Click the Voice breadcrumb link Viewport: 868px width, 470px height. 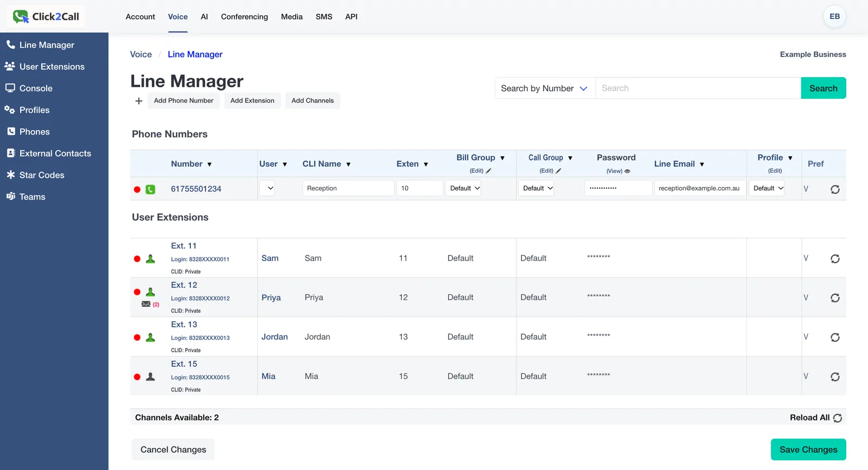click(x=141, y=54)
